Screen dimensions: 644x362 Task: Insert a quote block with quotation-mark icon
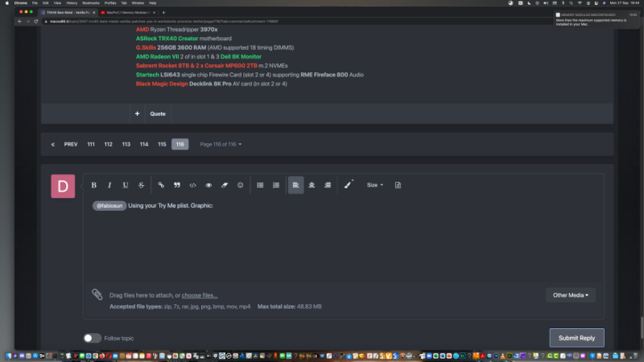click(x=177, y=185)
